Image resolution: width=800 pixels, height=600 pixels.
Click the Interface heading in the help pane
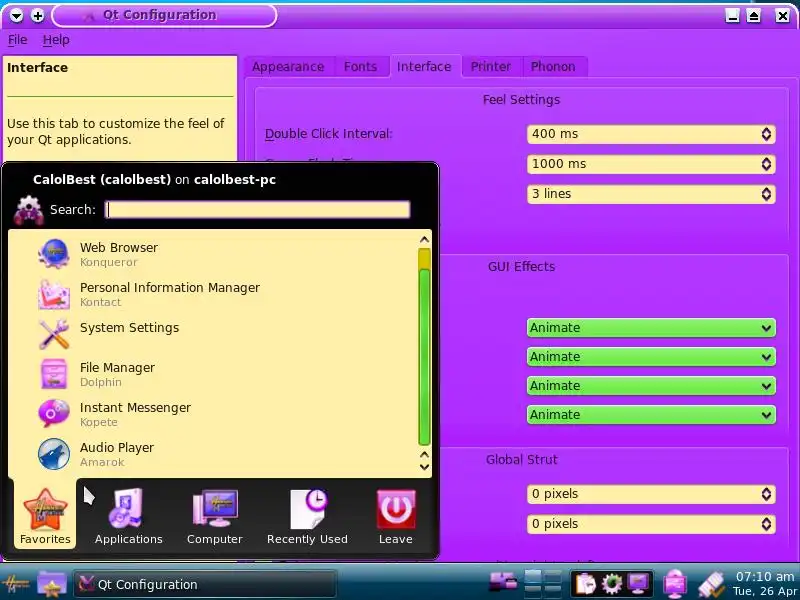tap(37, 68)
